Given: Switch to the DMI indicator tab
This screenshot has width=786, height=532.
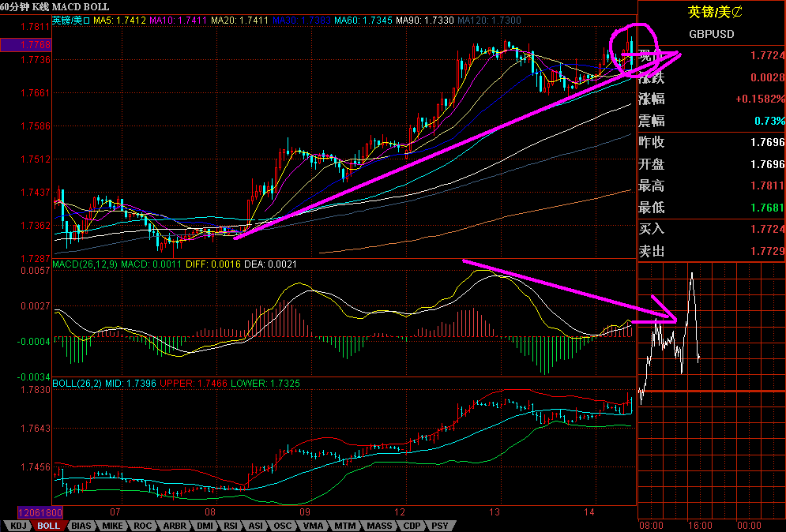Looking at the screenshot, I should [205, 526].
